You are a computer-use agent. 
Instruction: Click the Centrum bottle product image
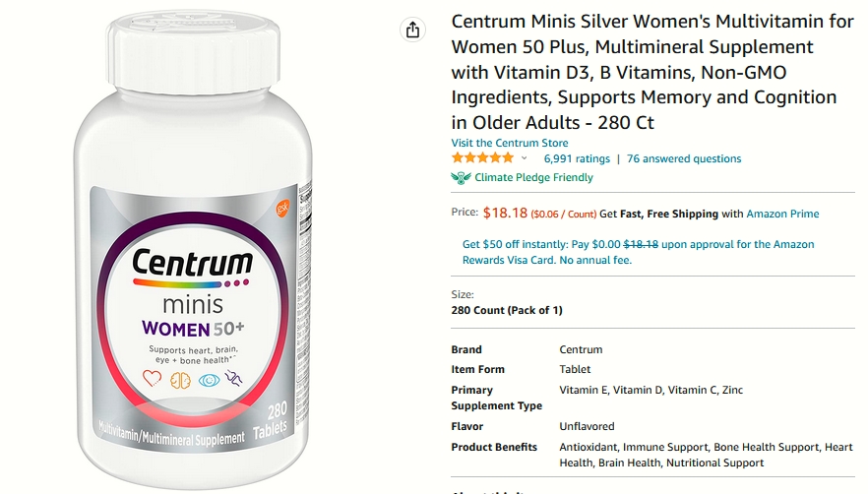(x=193, y=249)
